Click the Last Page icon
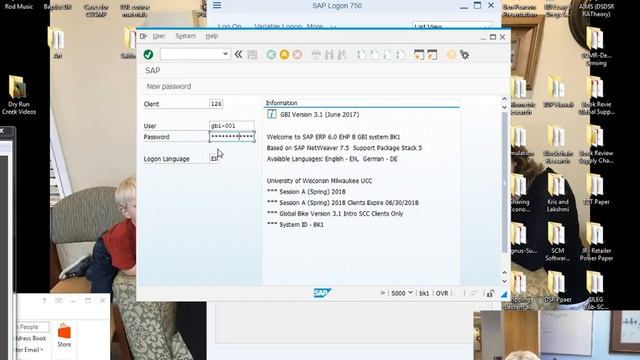This screenshot has width=640, height=360. 400,55
